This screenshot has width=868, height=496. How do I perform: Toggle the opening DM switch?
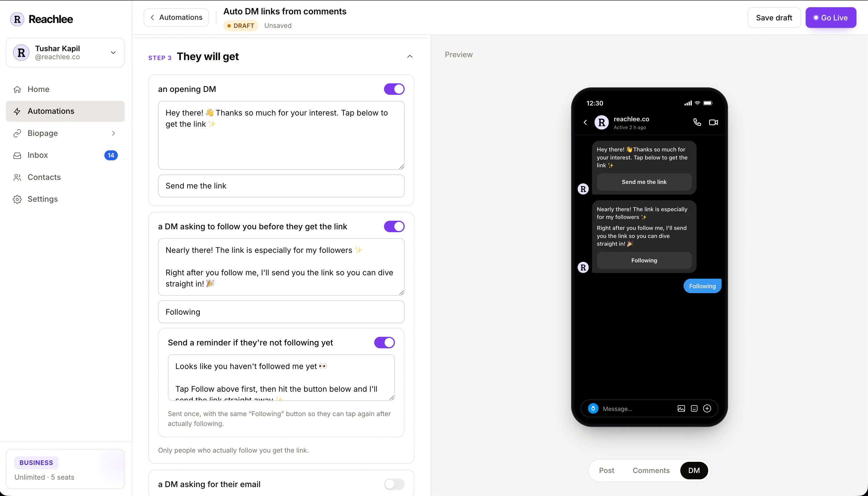coord(394,89)
